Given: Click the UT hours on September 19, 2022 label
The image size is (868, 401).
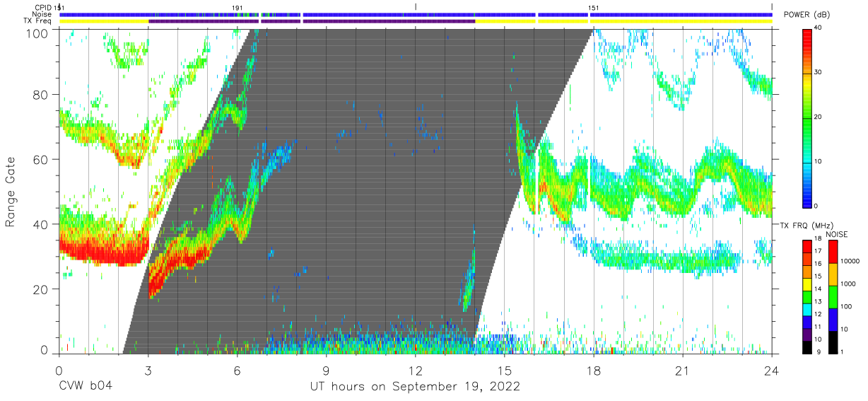Looking at the screenshot, I should click(415, 387).
